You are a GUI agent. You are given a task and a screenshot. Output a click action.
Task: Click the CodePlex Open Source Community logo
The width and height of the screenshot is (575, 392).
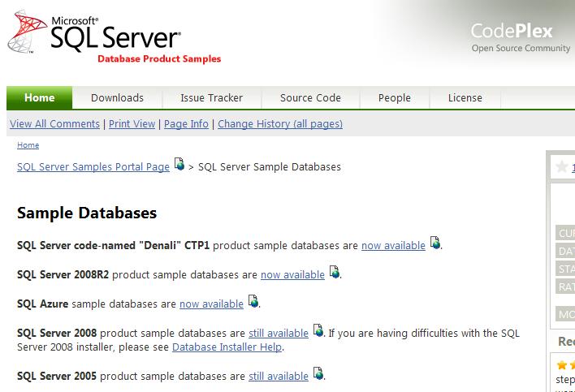tap(521, 37)
